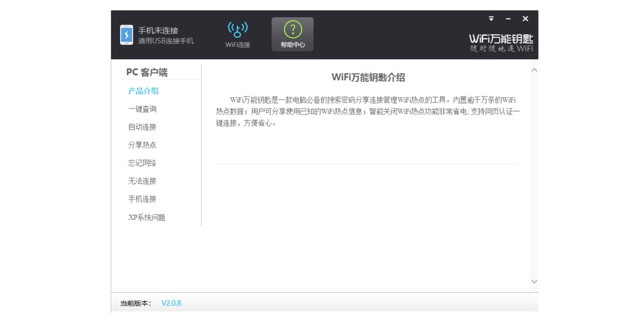The image size is (644, 322).
Task: Open the 帮助中心 question mark icon
Action: click(x=292, y=30)
